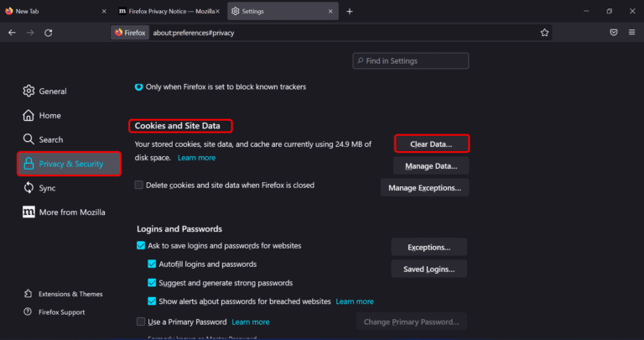The width and height of the screenshot is (644, 340).
Task: Open a new tab with plus icon
Action: pyautogui.click(x=350, y=11)
